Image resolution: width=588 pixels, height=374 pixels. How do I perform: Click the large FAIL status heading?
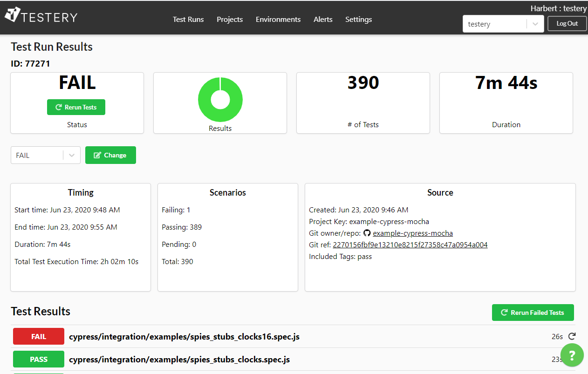(77, 82)
